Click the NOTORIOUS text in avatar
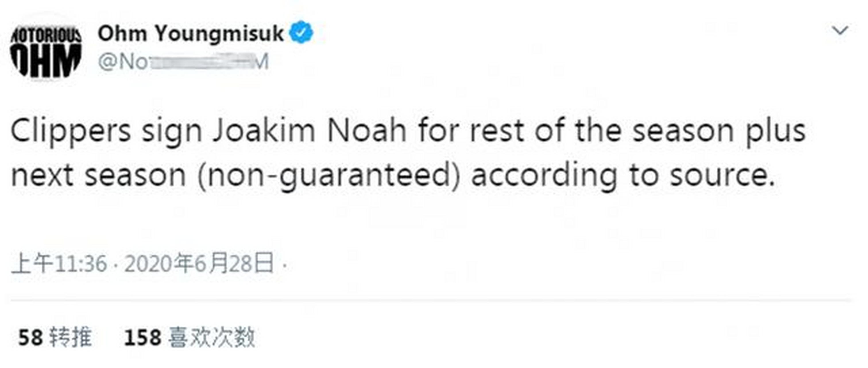868x368 pixels. 46,35
